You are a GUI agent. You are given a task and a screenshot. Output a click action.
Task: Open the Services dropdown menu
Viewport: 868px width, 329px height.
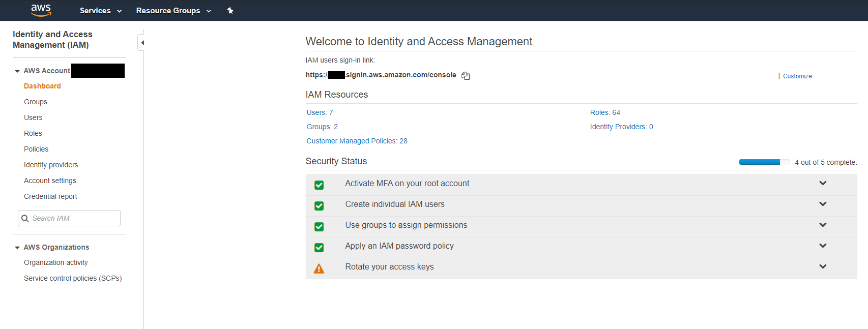pyautogui.click(x=100, y=11)
